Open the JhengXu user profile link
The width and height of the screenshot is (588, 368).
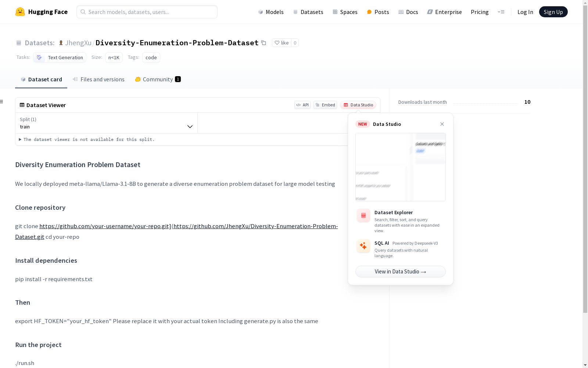(78, 43)
